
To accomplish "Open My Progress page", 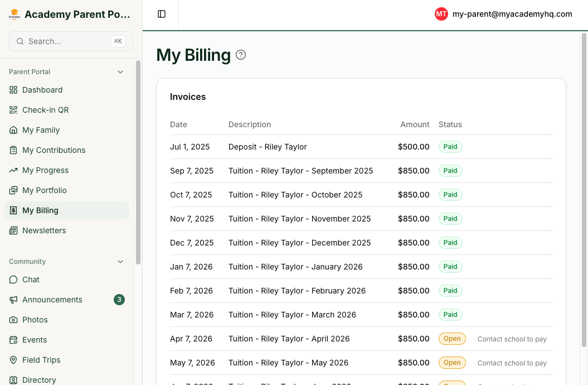I will coord(67,170).
